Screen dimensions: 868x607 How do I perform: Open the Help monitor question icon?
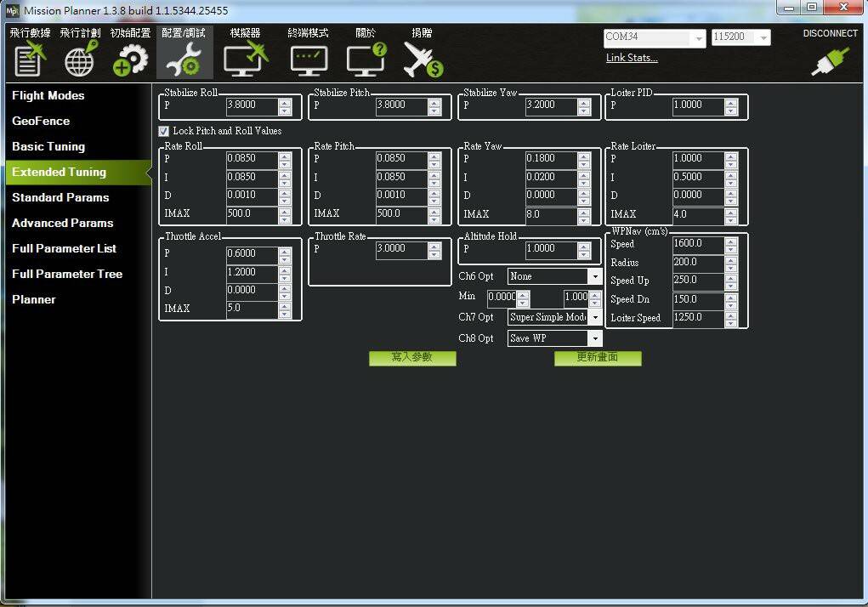tap(366, 60)
